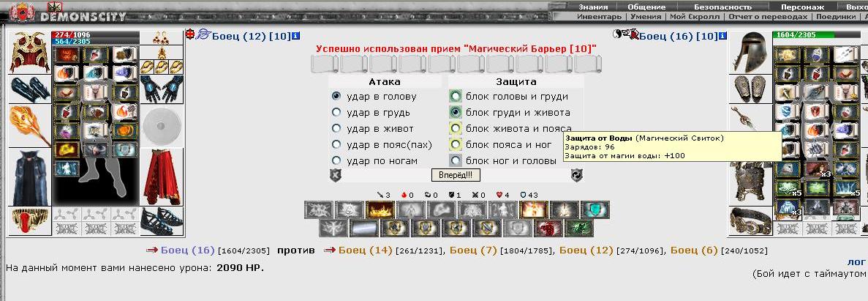The image size is (868, 301).
Task: Click the round gray shield slot
Action: click(162, 127)
